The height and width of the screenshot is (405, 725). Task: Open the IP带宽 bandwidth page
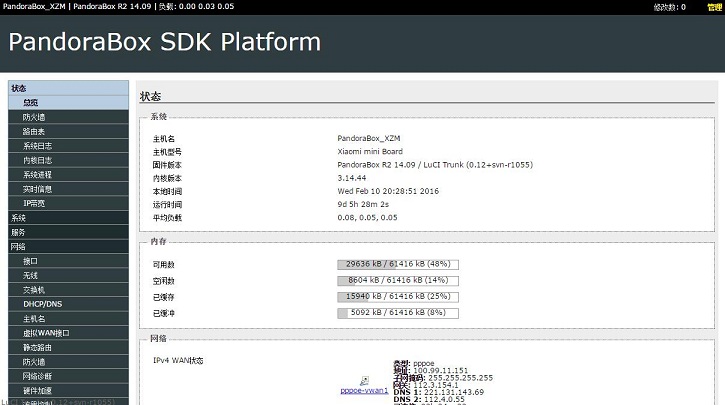(x=68, y=203)
